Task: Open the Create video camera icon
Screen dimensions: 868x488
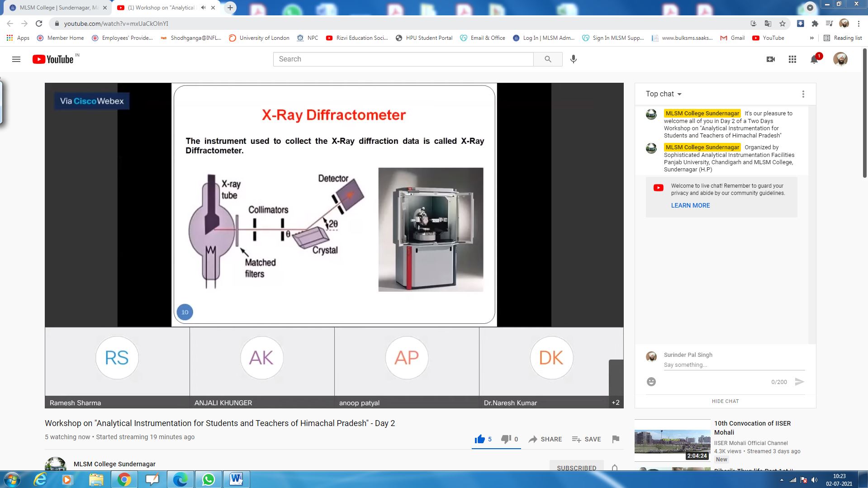Action: click(771, 59)
